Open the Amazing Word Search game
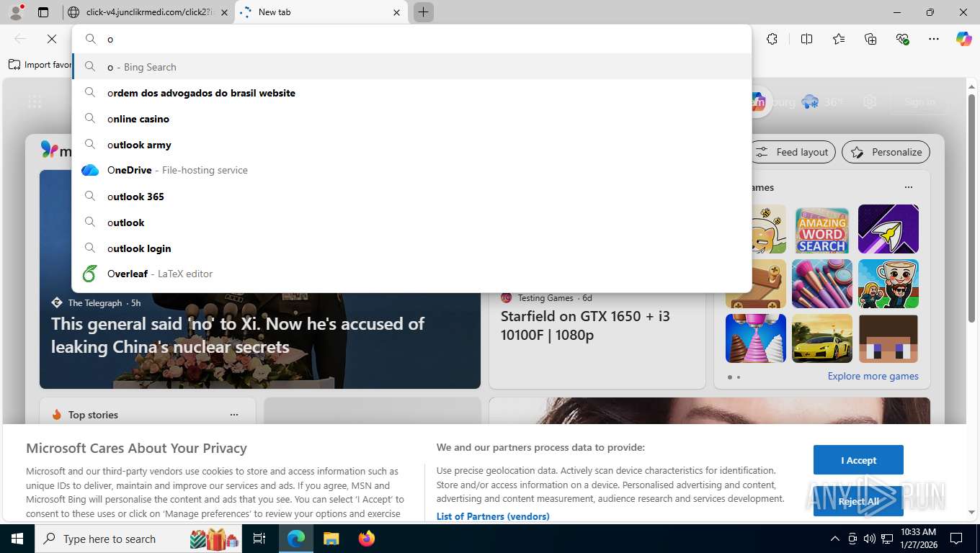980x553 pixels. (821, 229)
